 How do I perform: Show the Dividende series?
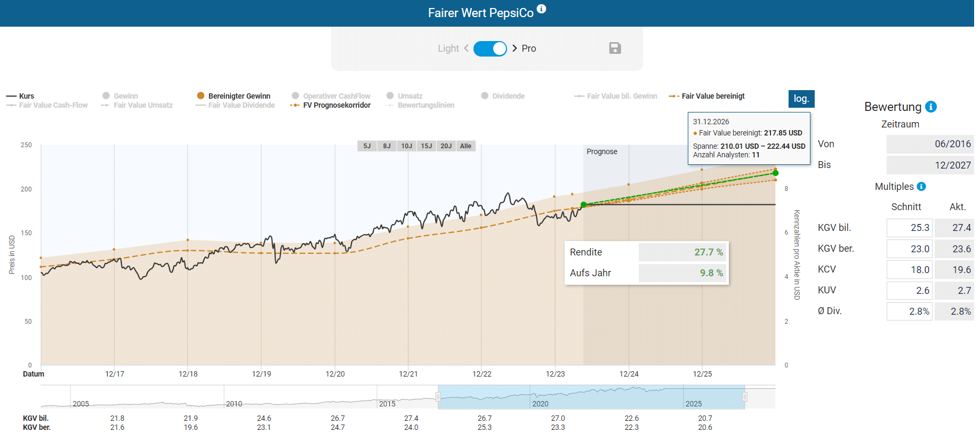503,96
